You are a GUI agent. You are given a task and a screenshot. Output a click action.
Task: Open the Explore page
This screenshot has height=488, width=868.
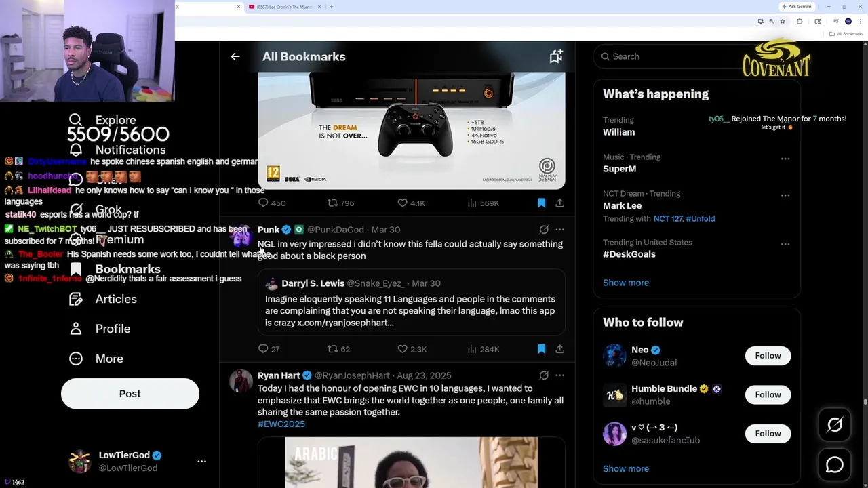coord(102,120)
